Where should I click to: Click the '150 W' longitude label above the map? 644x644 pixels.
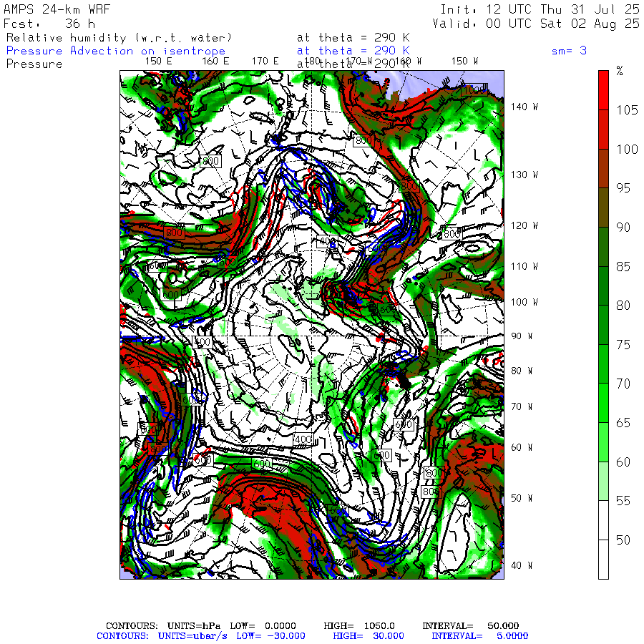464,62
